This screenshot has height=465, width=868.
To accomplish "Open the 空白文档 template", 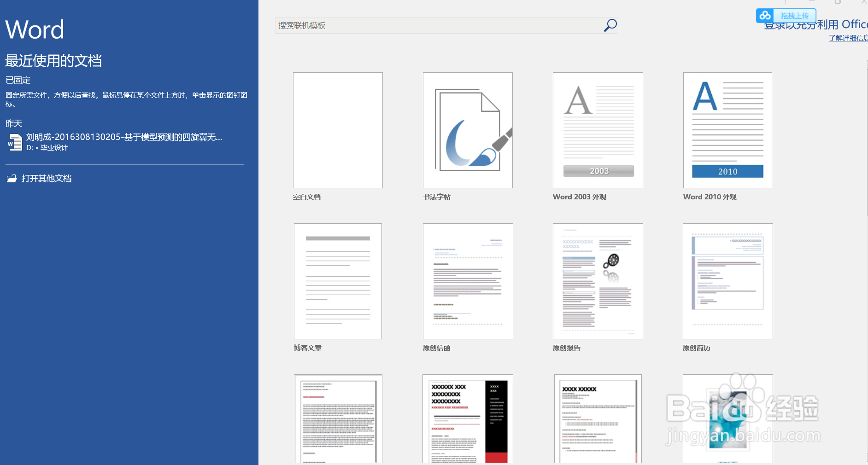I will pyautogui.click(x=338, y=130).
